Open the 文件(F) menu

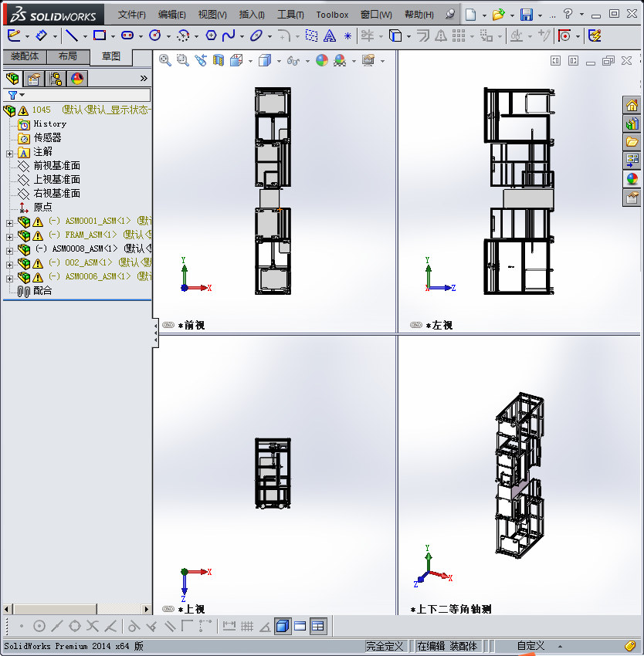[132, 15]
